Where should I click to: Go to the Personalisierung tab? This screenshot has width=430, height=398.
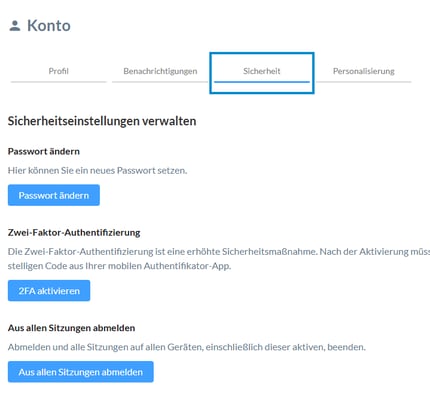[364, 71]
